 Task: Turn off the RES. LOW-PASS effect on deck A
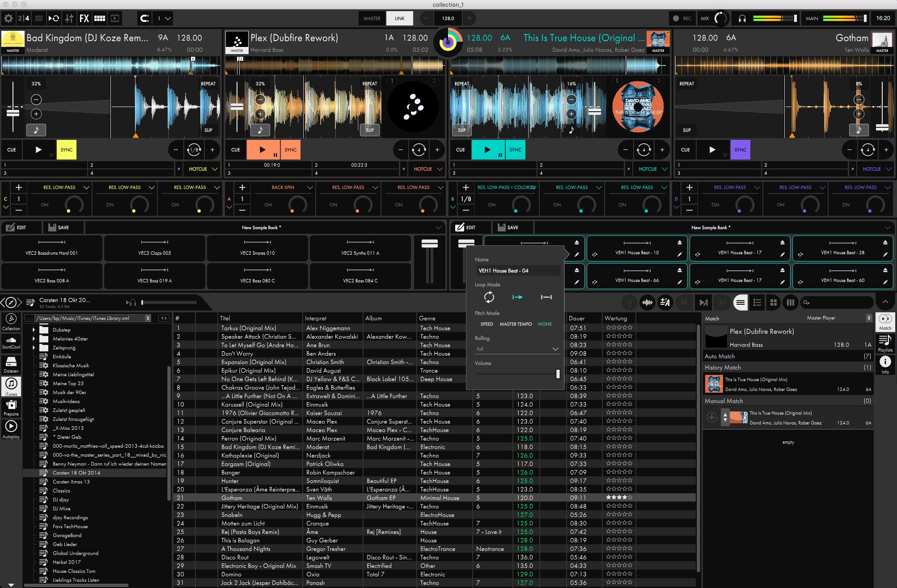point(333,204)
